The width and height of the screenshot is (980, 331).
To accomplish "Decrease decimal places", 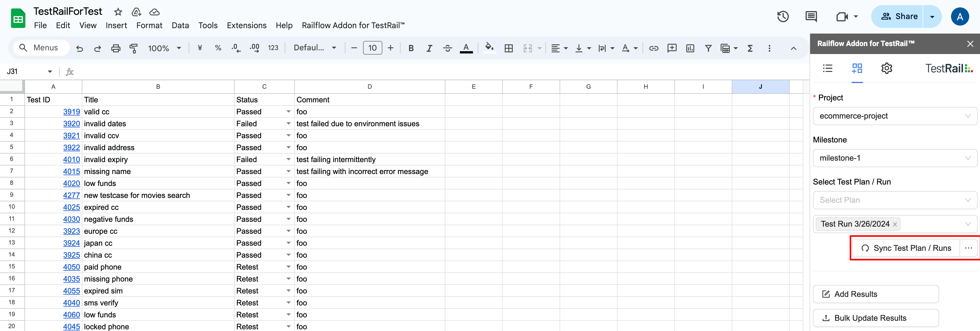I will (236, 48).
